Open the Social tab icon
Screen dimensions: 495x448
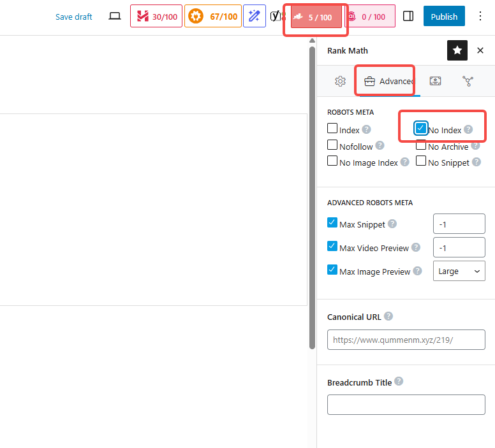[468, 81]
